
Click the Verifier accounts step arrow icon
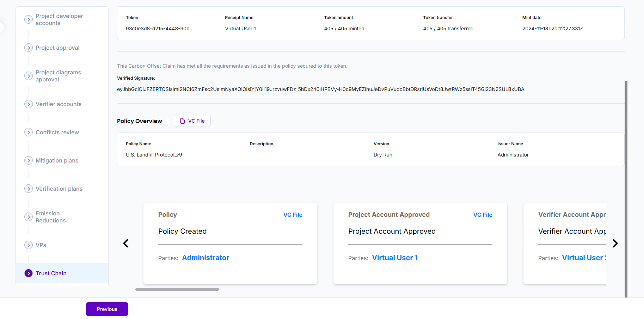[x=29, y=104]
